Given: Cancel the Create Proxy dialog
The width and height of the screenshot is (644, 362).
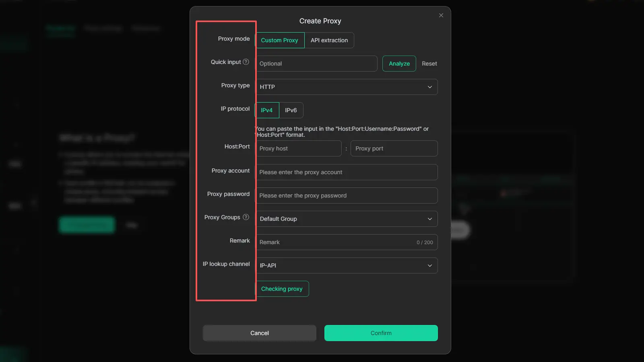Looking at the screenshot, I should click(259, 333).
